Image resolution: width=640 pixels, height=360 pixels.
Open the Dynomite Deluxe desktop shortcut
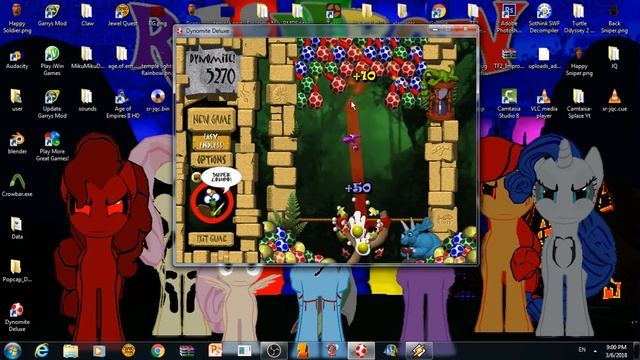(17, 317)
